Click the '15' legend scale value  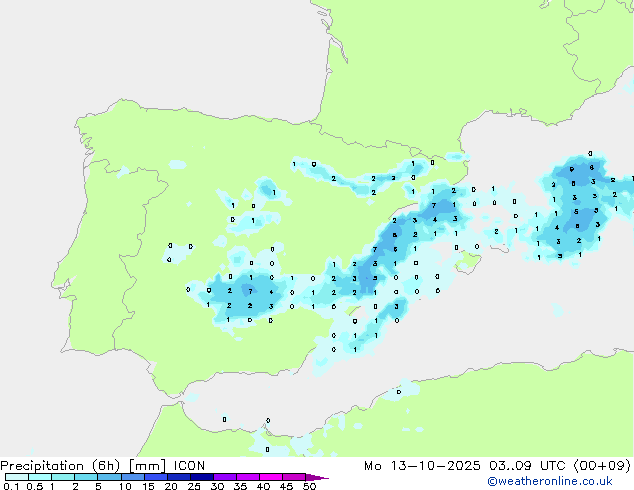[148, 486]
